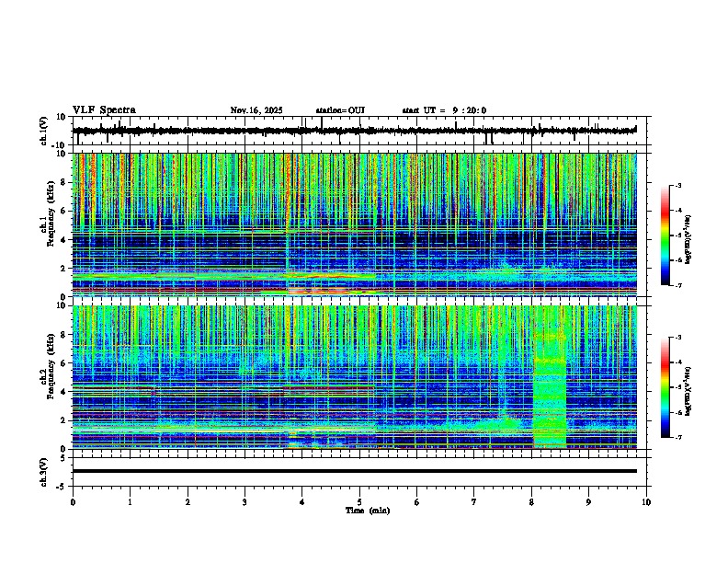
Task: Click time axis tick label '8'
Action: pyautogui.click(x=531, y=502)
